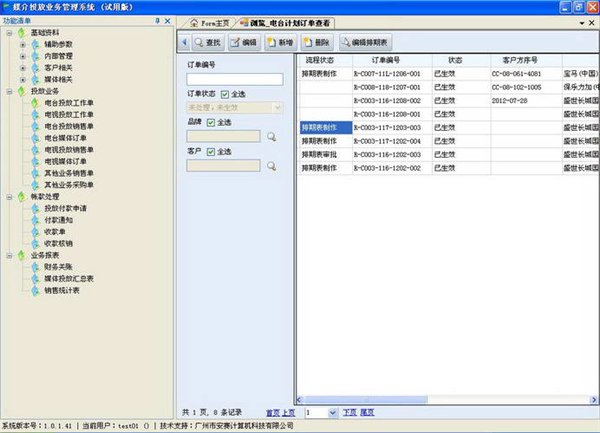600x433 pixels.
Task: Click the 删除 delete toolbar button
Action: (x=316, y=43)
